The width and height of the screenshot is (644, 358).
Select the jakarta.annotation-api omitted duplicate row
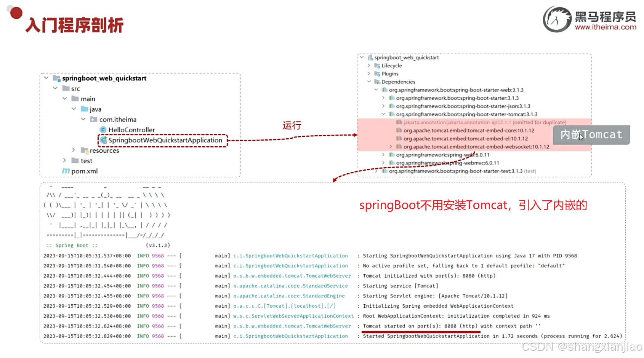pos(485,122)
